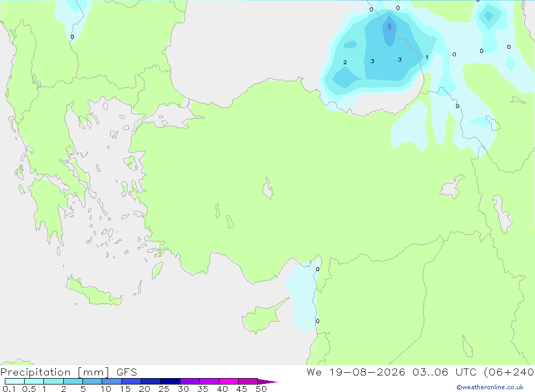This screenshot has height=392, width=535.
Task: Choose the 15–20 mm legend color box
Action: [132, 381]
